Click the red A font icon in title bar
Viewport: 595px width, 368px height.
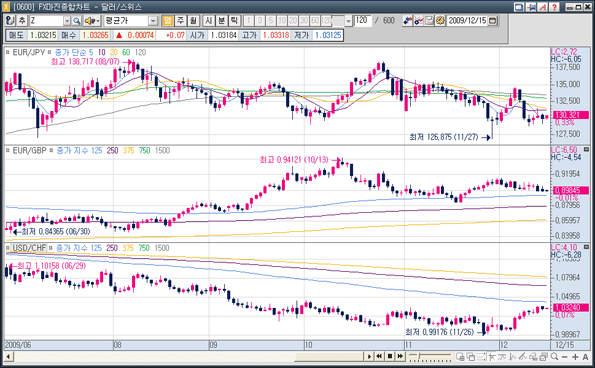click(x=543, y=7)
